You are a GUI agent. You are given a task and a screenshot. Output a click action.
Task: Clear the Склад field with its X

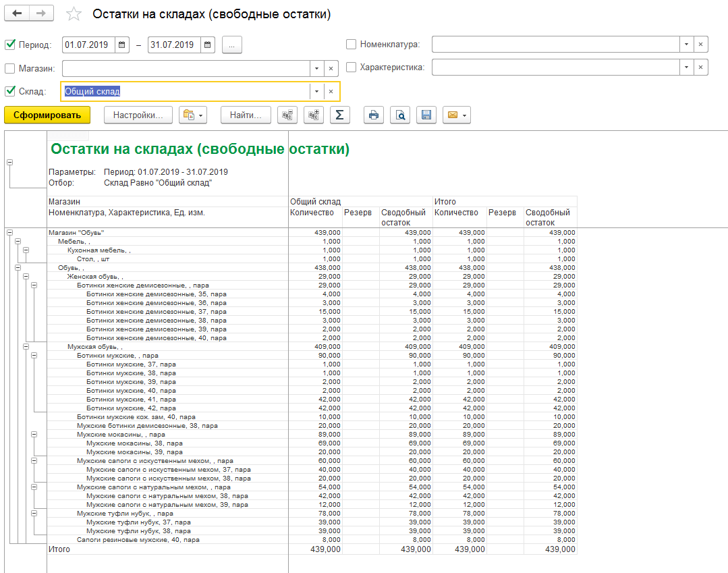(x=331, y=92)
